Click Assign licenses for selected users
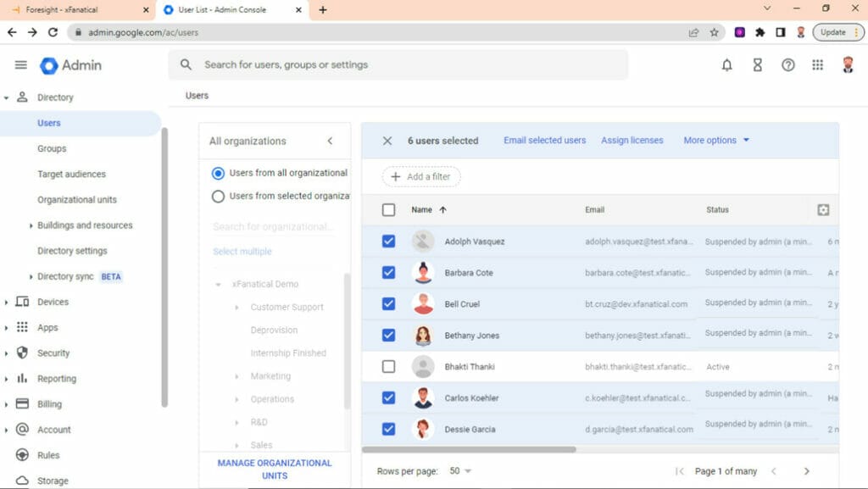This screenshot has width=868, height=489. [x=632, y=140]
